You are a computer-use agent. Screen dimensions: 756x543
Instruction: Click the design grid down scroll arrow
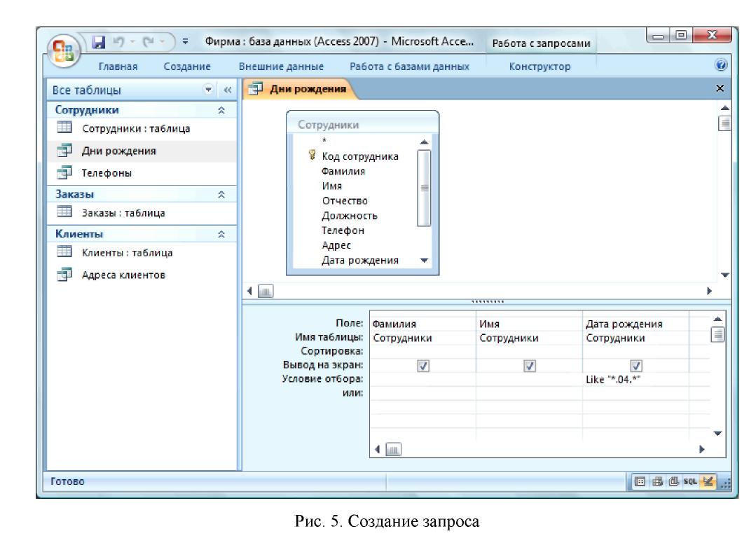pos(717,433)
